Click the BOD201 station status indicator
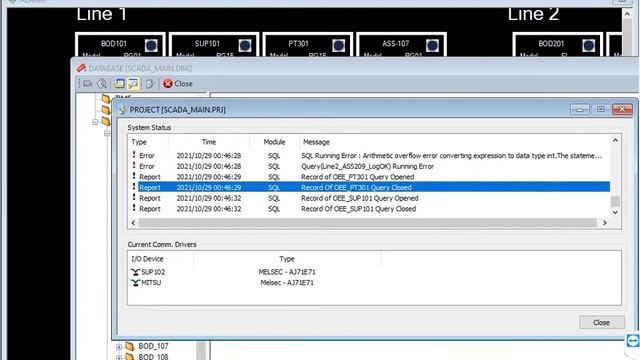The image size is (640, 360). [x=589, y=45]
